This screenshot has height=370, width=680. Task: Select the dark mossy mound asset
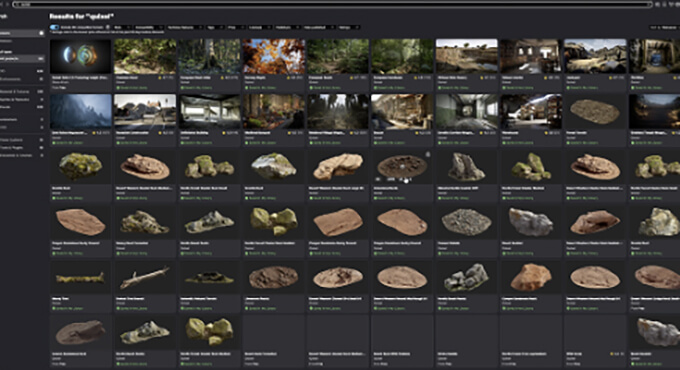click(209, 277)
